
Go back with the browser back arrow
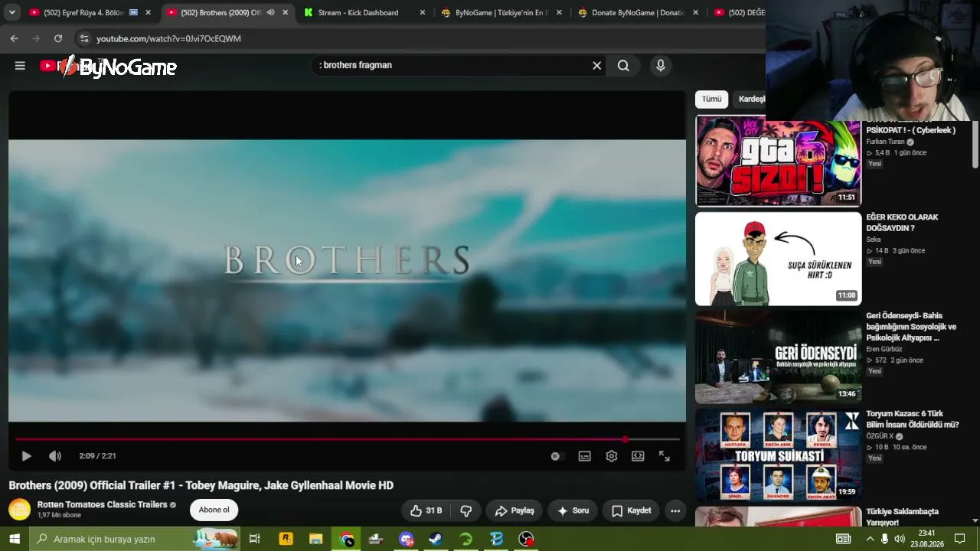pyautogui.click(x=14, y=38)
